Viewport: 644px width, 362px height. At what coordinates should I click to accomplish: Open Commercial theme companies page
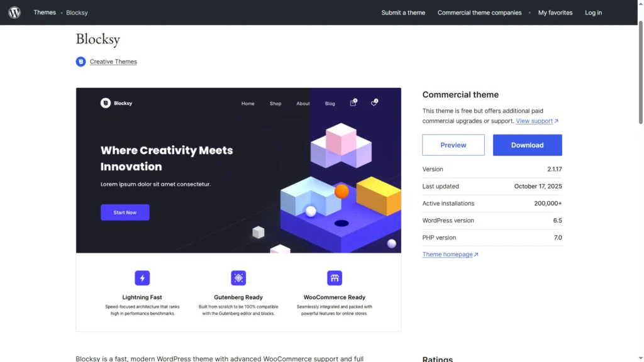pos(479,13)
